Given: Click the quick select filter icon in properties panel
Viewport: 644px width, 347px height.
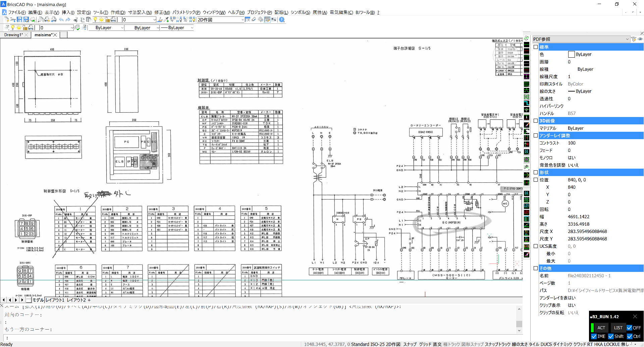Looking at the screenshot, I should point(634,39).
